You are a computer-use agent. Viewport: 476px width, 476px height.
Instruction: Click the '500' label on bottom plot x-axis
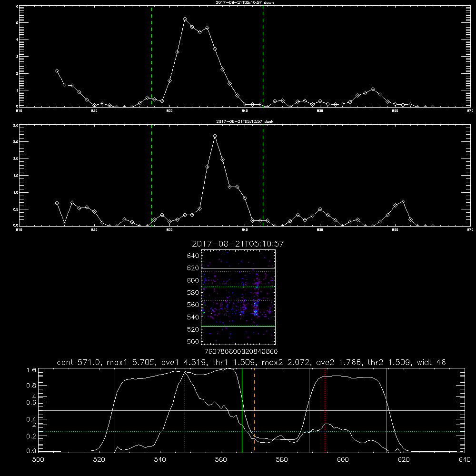(x=38, y=460)
